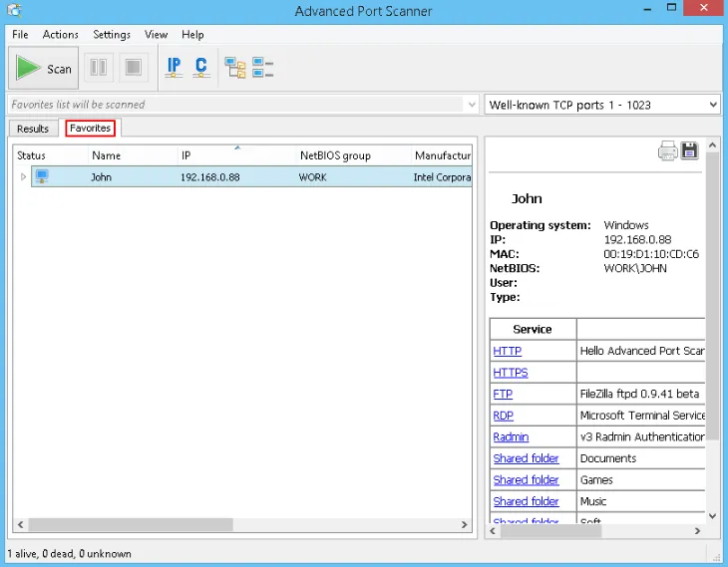The image size is (728, 567).
Task: Open the Actions menu
Action: pyautogui.click(x=61, y=35)
